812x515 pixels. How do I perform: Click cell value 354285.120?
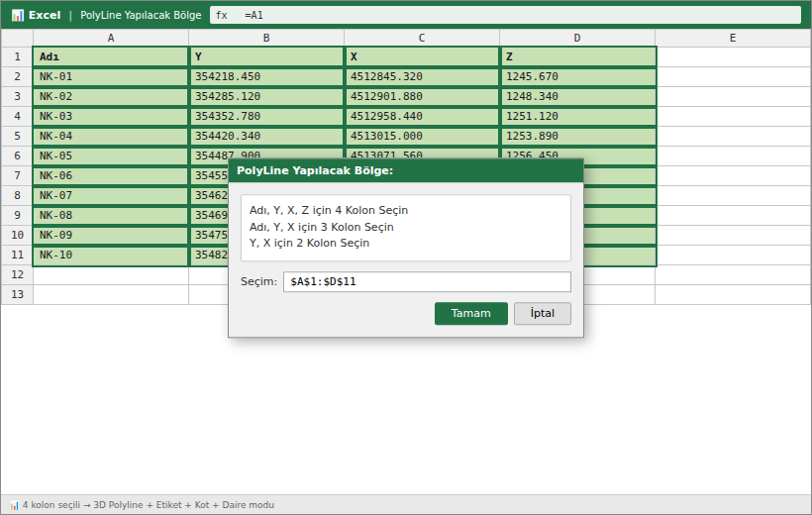click(x=266, y=96)
